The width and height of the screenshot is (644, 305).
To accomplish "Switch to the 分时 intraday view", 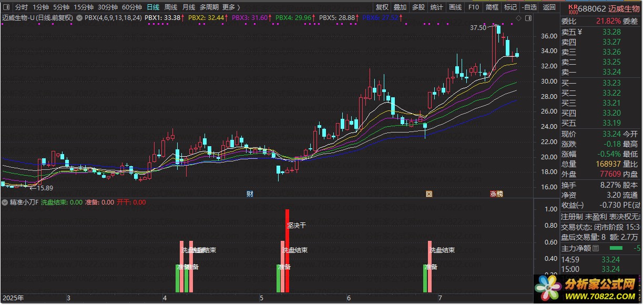I will [x=21, y=7].
